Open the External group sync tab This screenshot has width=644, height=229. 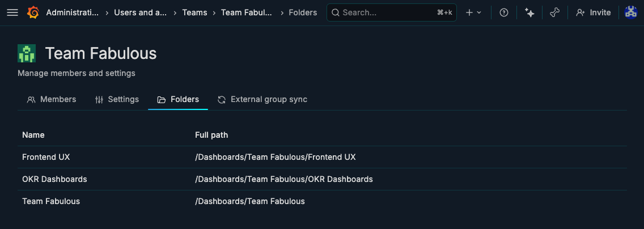tap(262, 99)
